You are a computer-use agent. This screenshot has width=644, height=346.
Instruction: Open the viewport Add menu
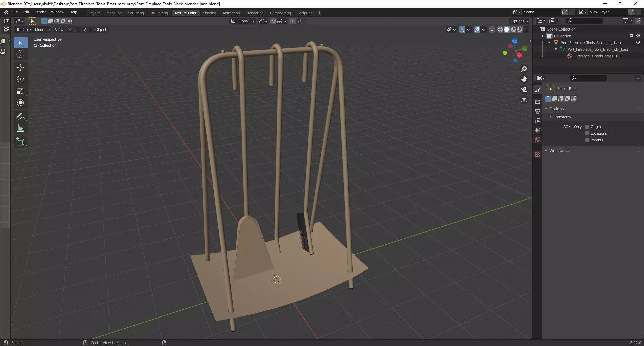coord(87,30)
